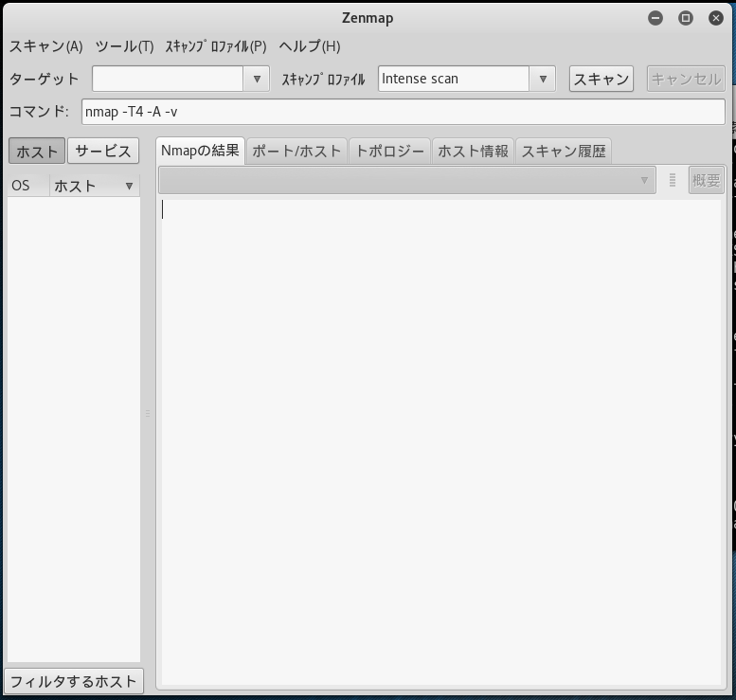
Task: Close the Zenmap window
Action: click(715, 18)
